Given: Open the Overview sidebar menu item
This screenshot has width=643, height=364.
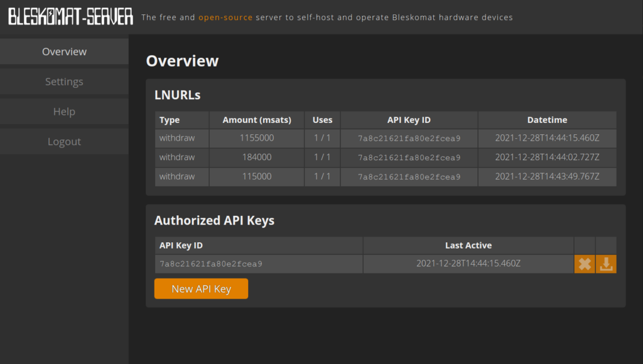Looking at the screenshot, I should pos(65,51).
